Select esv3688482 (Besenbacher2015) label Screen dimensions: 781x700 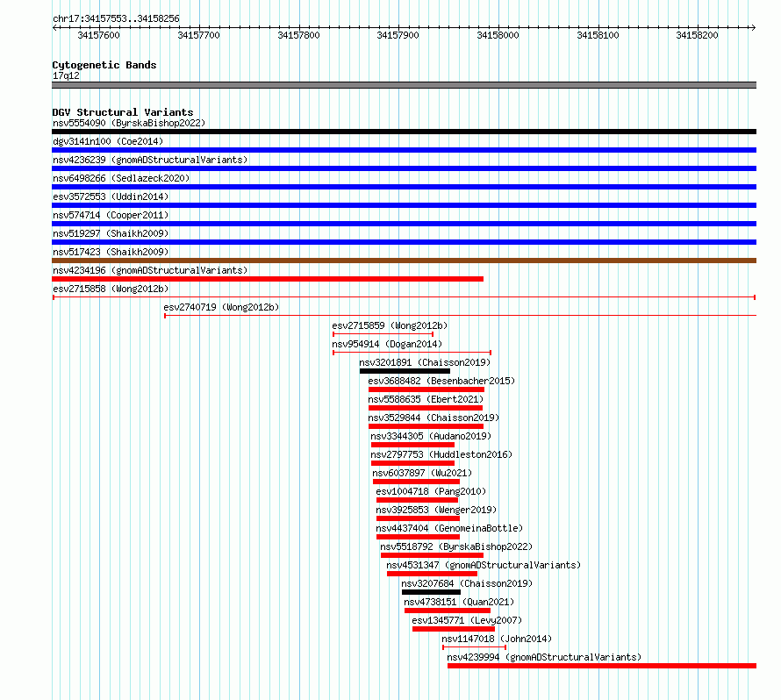click(441, 381)
